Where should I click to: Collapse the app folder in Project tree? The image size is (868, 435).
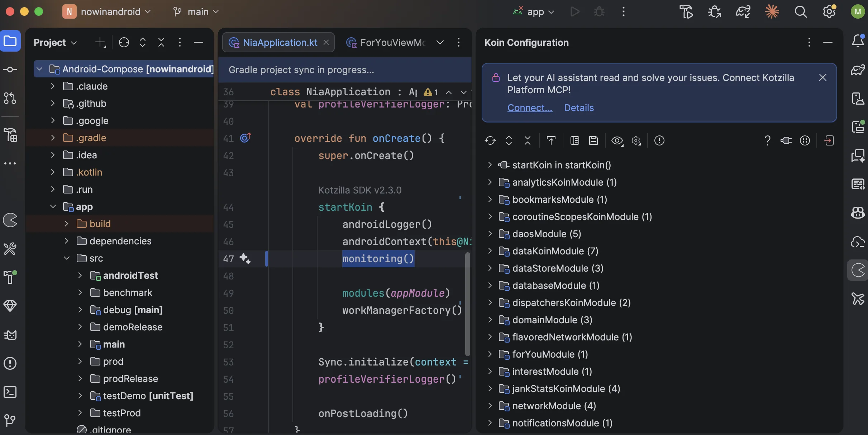pyautogui.click(x=53, y=206)
